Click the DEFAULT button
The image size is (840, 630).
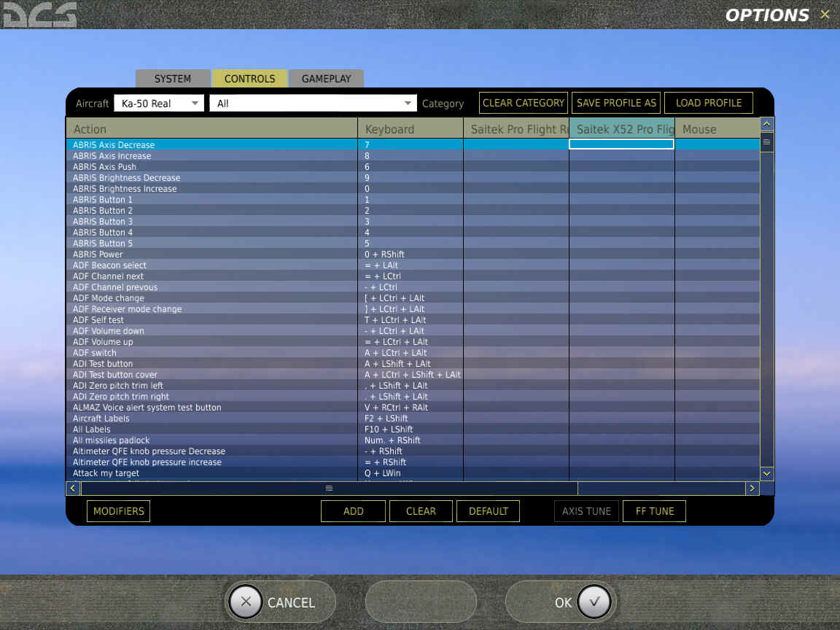[488, 511]
